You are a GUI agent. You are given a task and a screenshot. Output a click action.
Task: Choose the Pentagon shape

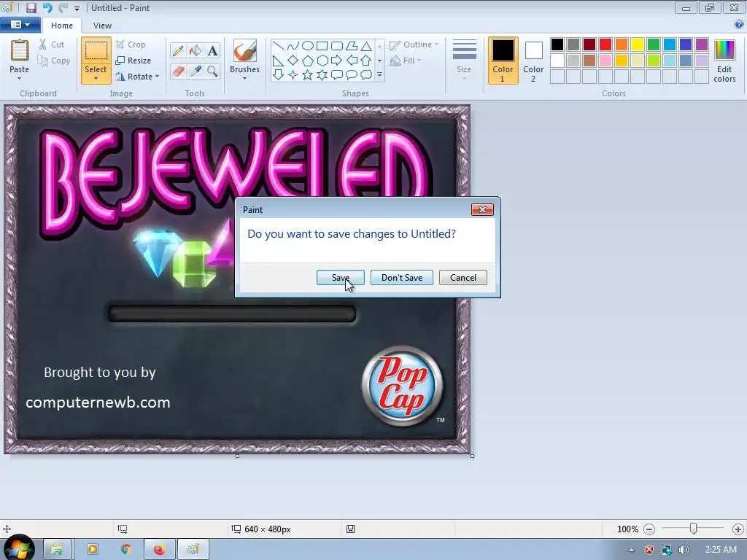[308, 61]
